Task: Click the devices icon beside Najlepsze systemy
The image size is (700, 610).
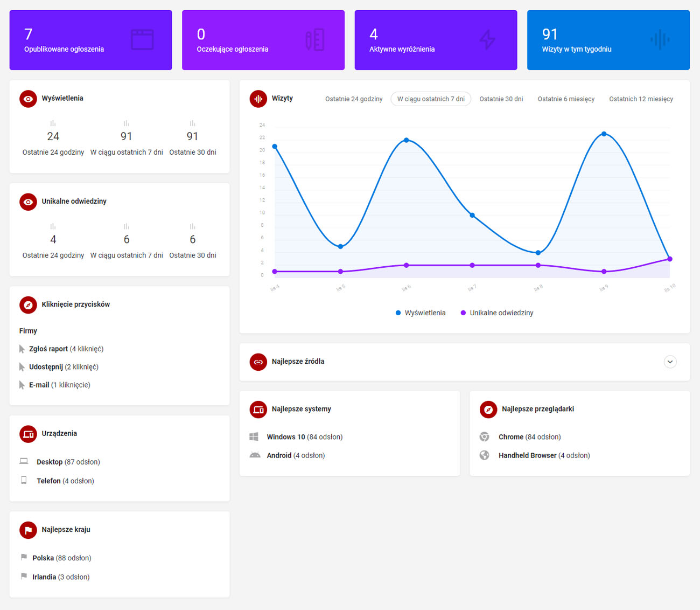Action: click(258, 410)
